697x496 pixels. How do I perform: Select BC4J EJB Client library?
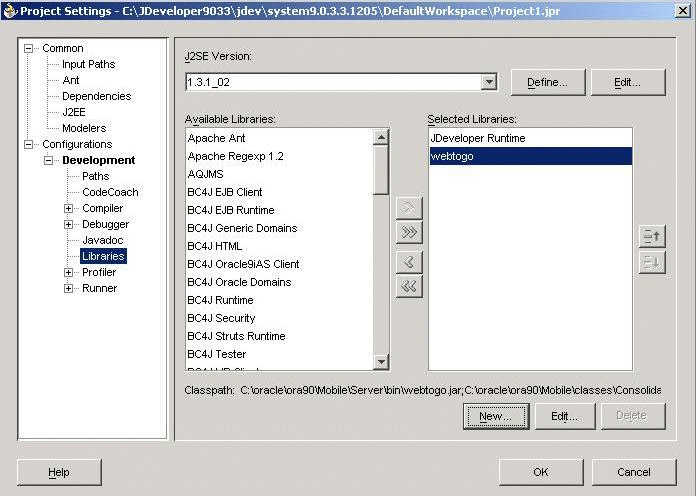[279, 192]
